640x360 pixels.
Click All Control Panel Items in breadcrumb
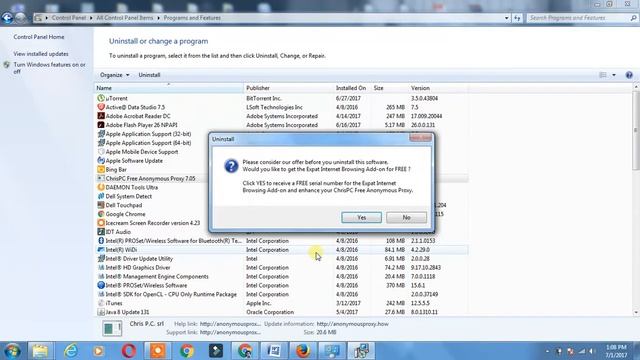pyautogui.click(x=124, y=18)
